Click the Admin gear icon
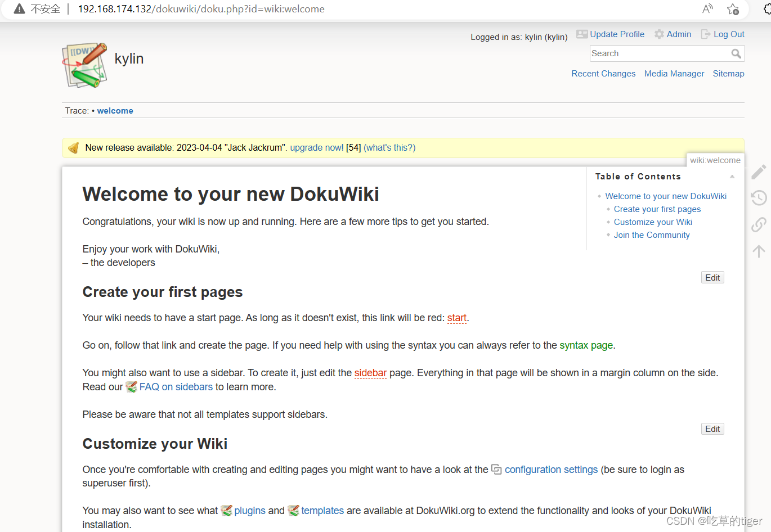Image resolution: width=771 pixels, height=532 pixels. coord(659,34)
